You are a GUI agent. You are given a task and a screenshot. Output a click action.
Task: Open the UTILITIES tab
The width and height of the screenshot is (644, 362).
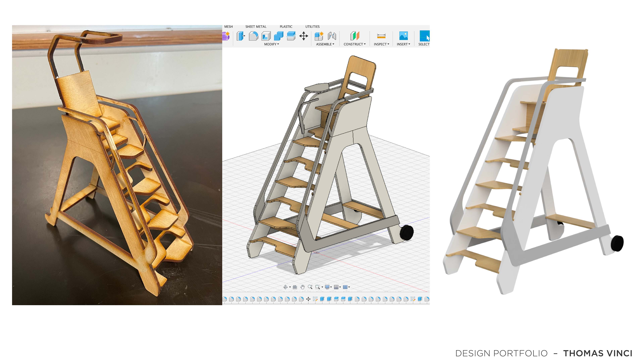click(x=312, y=26)
